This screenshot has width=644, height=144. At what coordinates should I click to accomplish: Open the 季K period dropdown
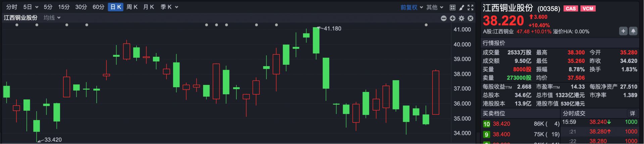tap(169, 7)
